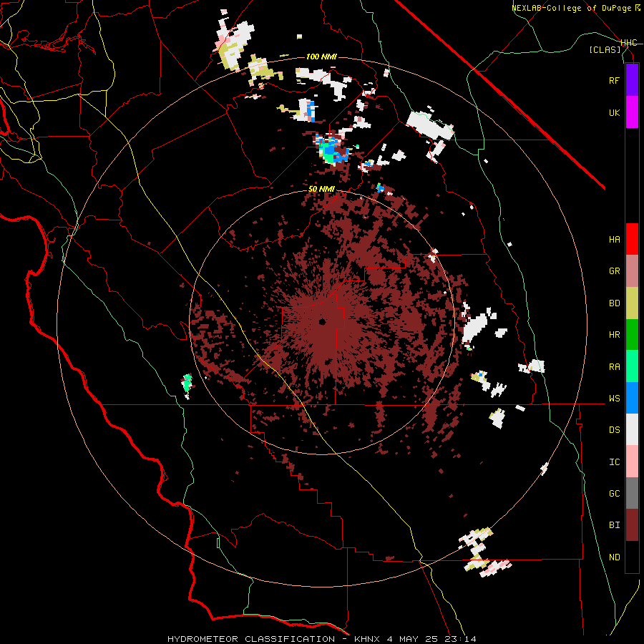Click the WS blue legend swatch

click(632, 398)
